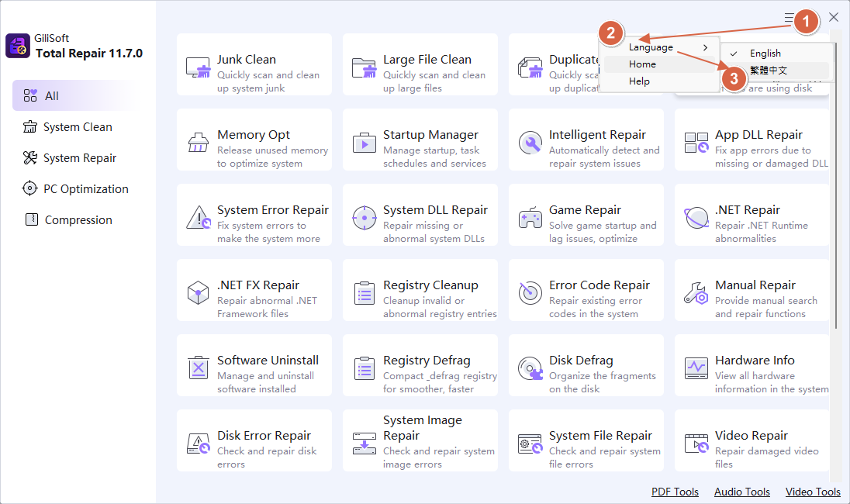Open System Image Repair drive icon
The height and width of the screenshot is (504, 850).
(x=365, y=444)
